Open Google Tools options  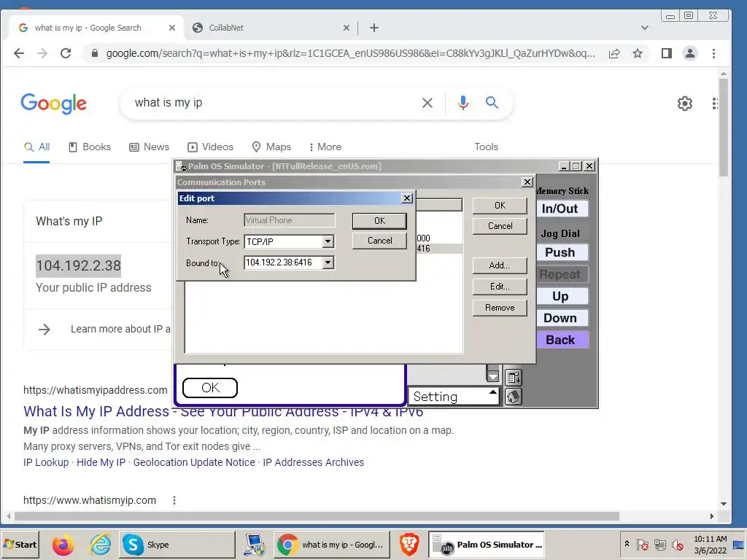[x=486, y=147]
